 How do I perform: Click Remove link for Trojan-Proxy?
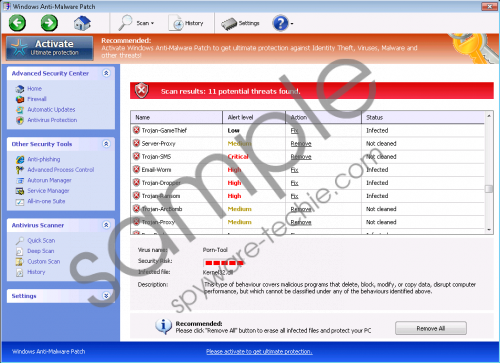pos(301,222)
